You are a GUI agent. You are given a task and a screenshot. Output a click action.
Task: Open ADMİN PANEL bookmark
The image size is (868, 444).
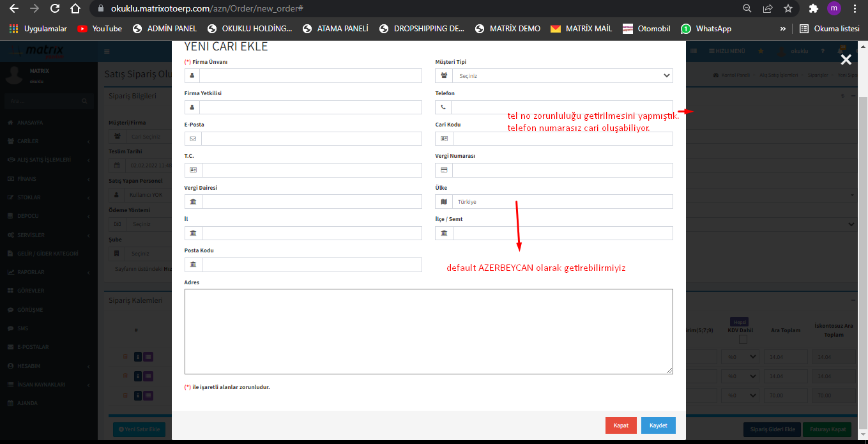click(x=165, y=29)
